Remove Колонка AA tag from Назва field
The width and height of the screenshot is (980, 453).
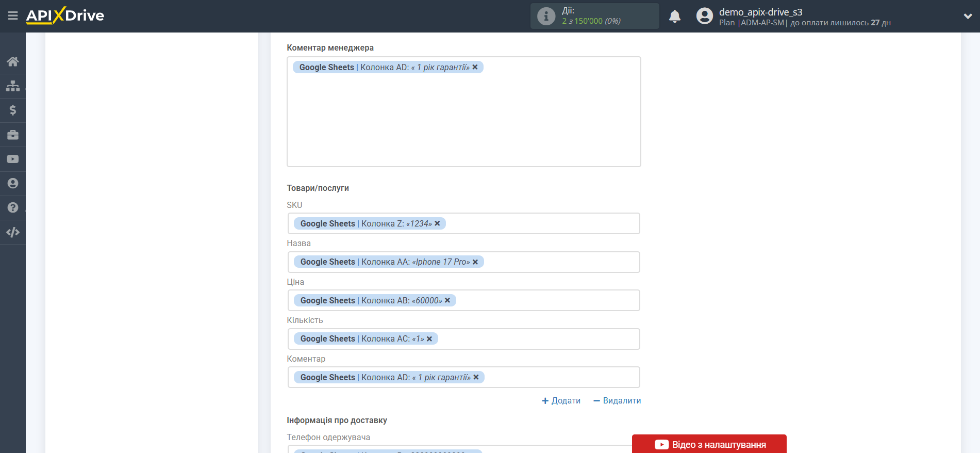point(475,262)
